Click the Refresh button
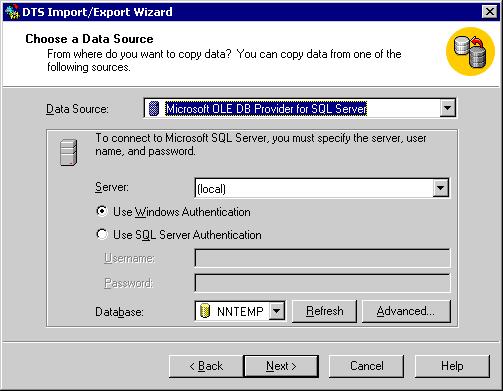This screenshot has height=391, width=503. pyautogui.click(x=324, y=311)
